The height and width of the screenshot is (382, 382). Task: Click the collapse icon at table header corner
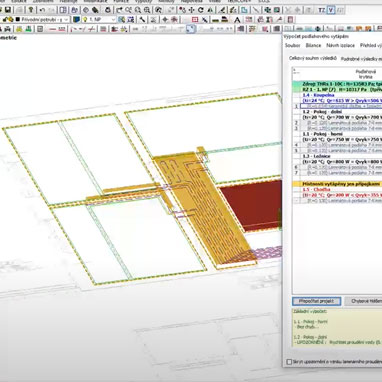[x=295, y=71]
